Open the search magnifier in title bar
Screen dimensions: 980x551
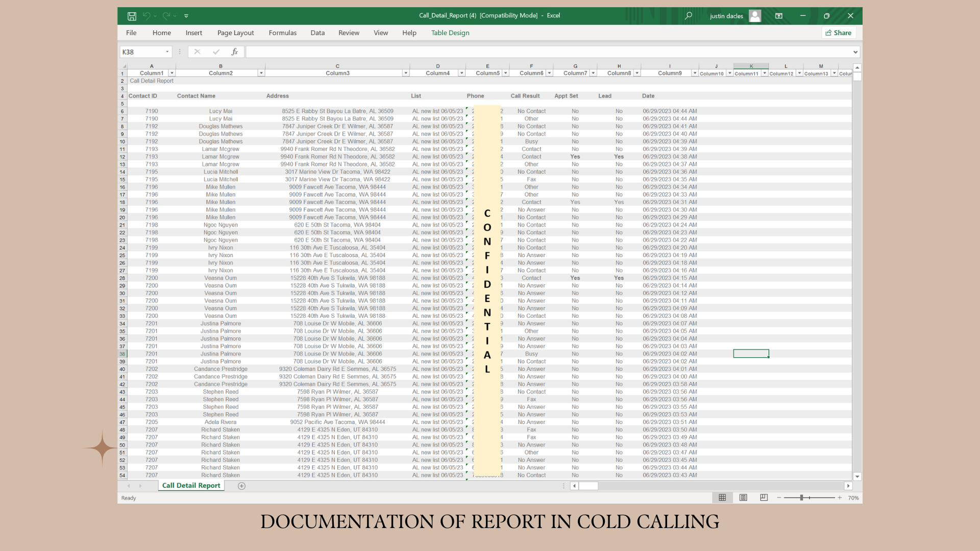tap(689, 16)
